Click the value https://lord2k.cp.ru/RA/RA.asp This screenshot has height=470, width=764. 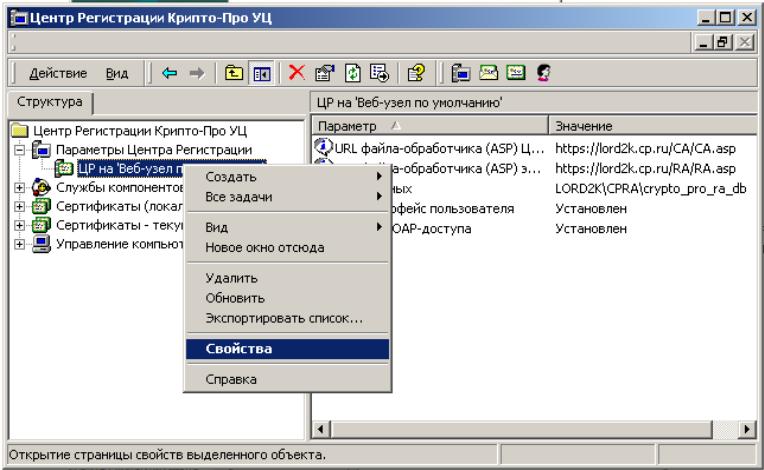tap(645, 169)
